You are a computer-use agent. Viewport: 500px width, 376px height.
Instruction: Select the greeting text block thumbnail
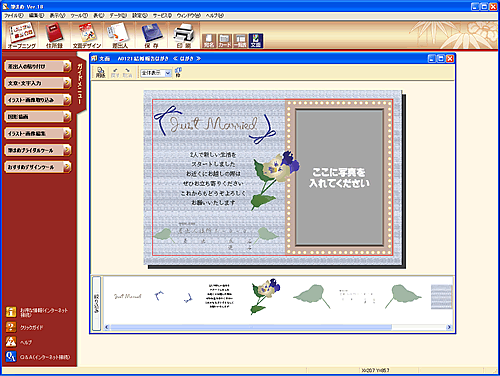pos(219,296)
